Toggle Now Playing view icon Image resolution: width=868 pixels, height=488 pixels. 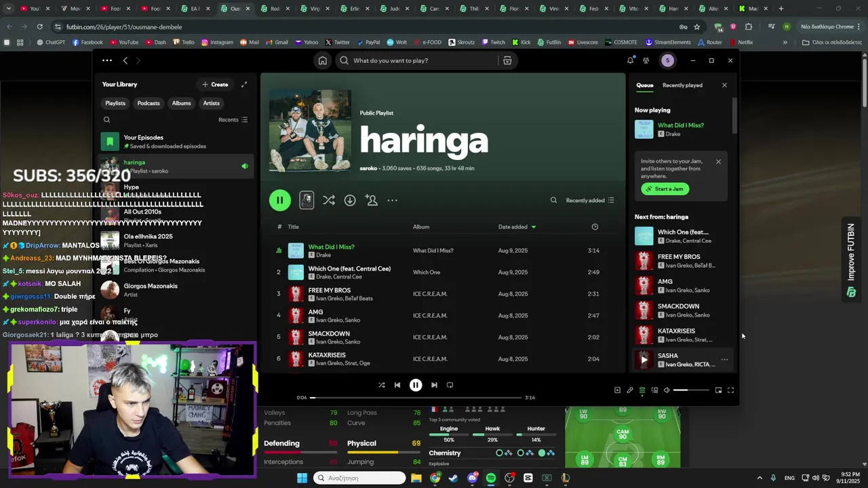[x=617, y=390]
